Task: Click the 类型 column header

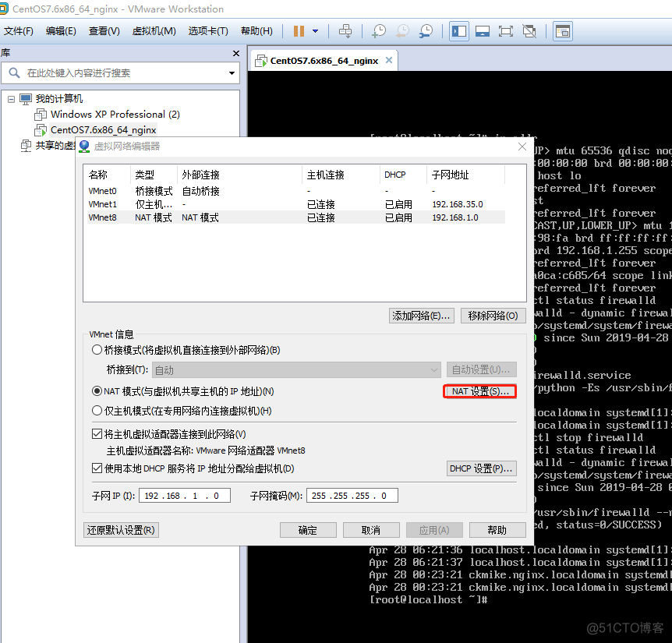Action: tap(154, 175)
